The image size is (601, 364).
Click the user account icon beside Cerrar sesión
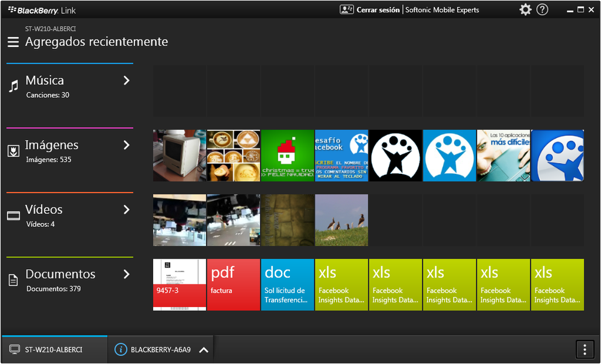coord(346,10)
